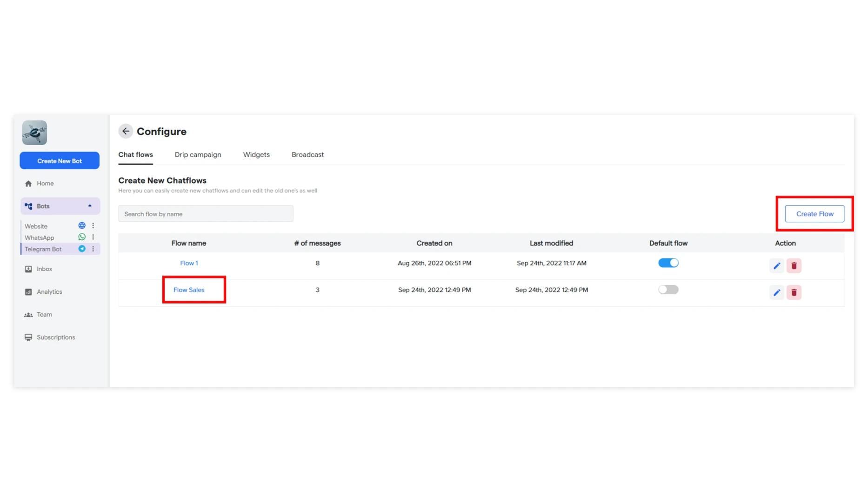Open the Analytics page
This screenshot has height=502, width=868.
(49, 292)
